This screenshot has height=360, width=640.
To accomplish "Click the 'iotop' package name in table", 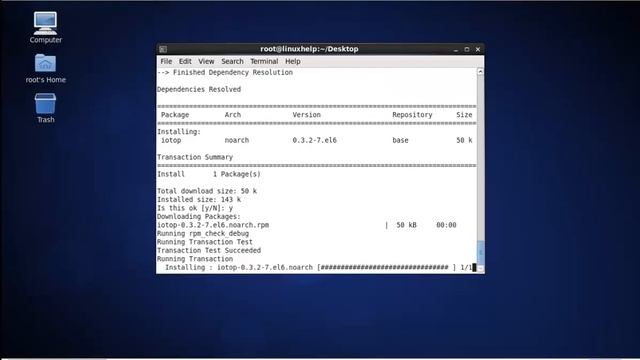I will (171, 140).
